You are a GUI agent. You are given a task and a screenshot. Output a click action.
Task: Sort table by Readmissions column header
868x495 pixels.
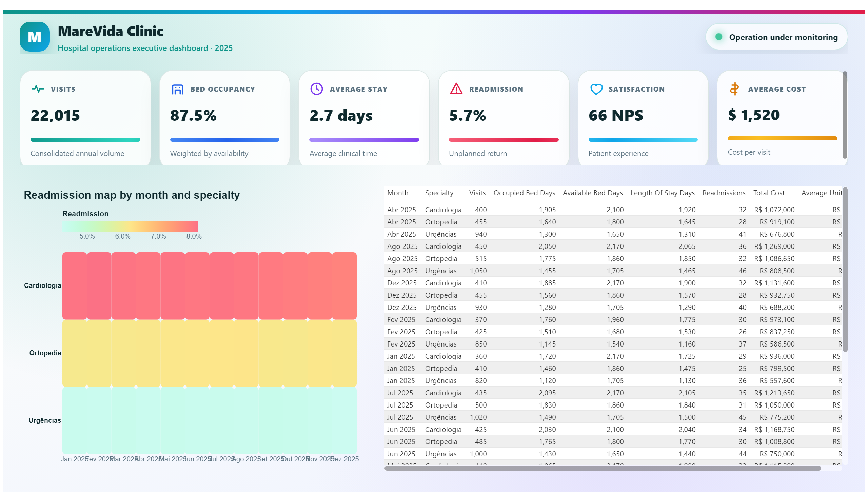724,193
